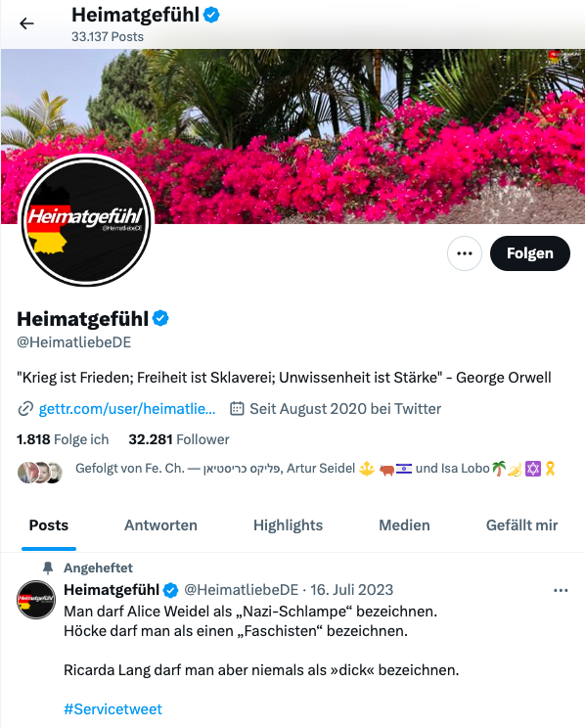Switch to the Antworten tab
Viewport: 585px width, 728px height.
coord(160,525)
